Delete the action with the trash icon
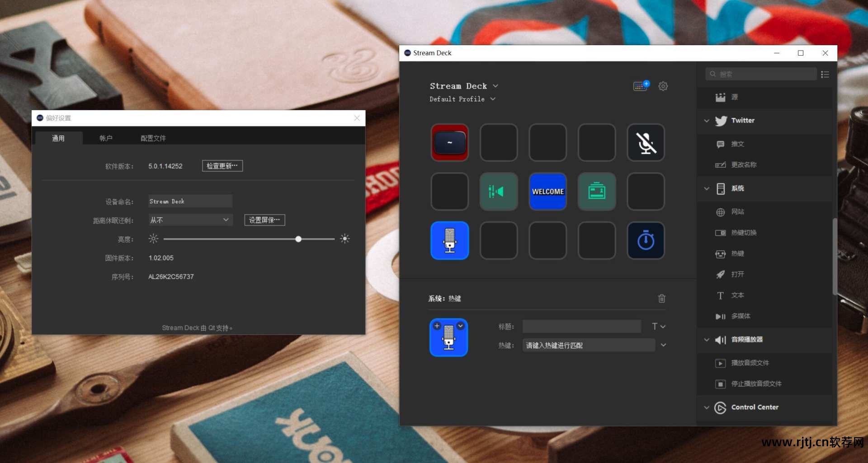This screenshot has height=463, width=868. pos(661,298)
